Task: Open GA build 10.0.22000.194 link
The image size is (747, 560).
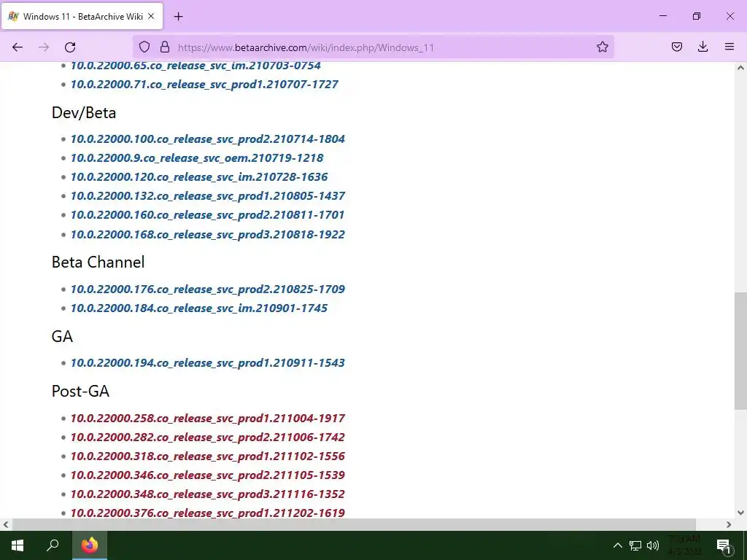Action: click(x=208, y=363)
